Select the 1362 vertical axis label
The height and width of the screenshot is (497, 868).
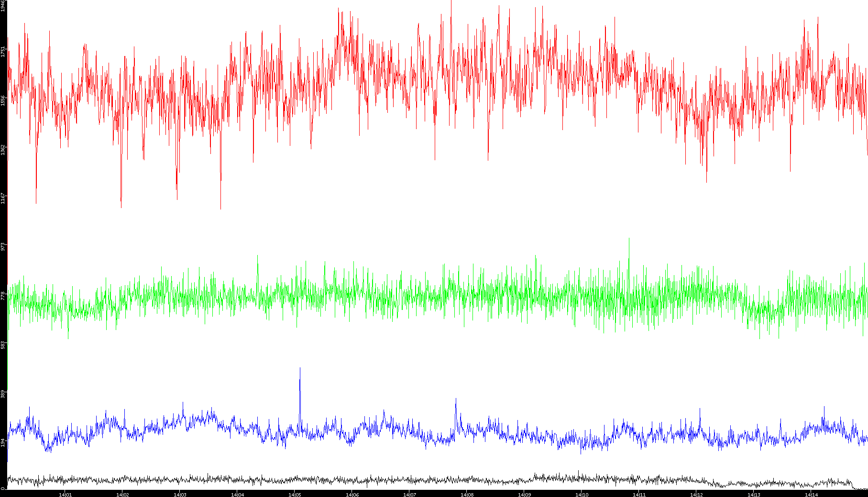click(3, 149)
